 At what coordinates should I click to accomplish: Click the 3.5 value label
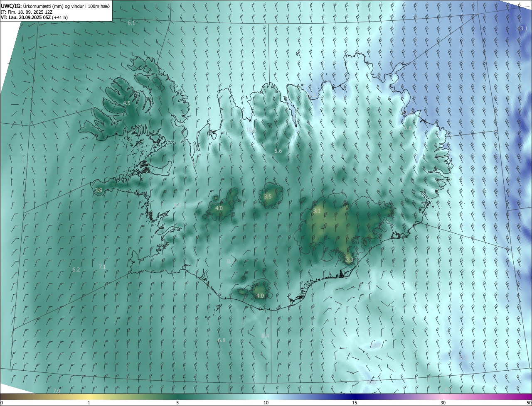268,196
